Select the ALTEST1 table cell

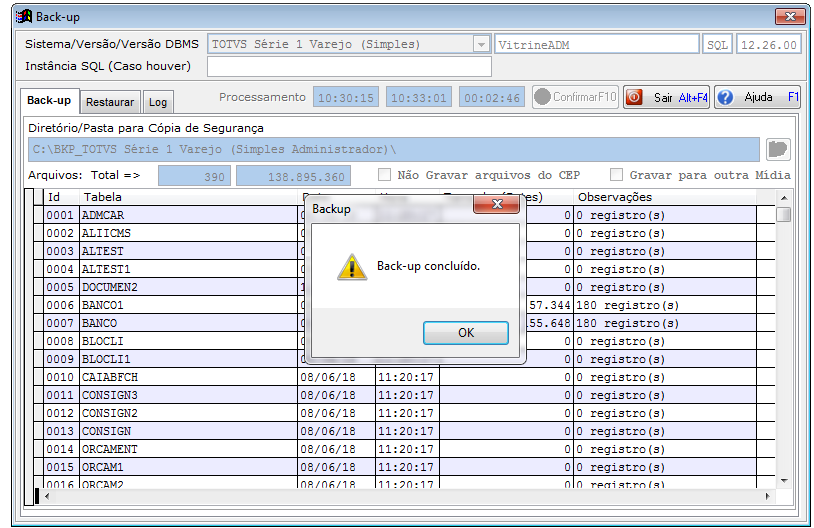pyautogui.click(x=188, y=269)
